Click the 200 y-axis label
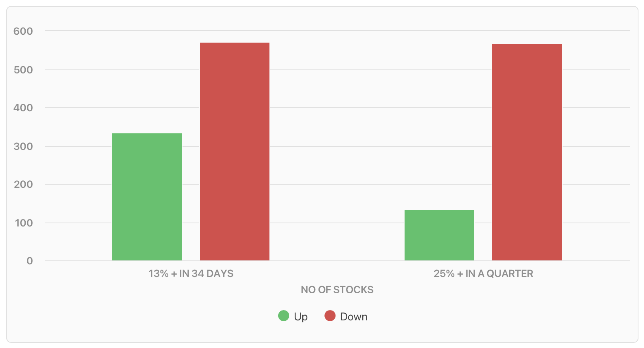 23,184
